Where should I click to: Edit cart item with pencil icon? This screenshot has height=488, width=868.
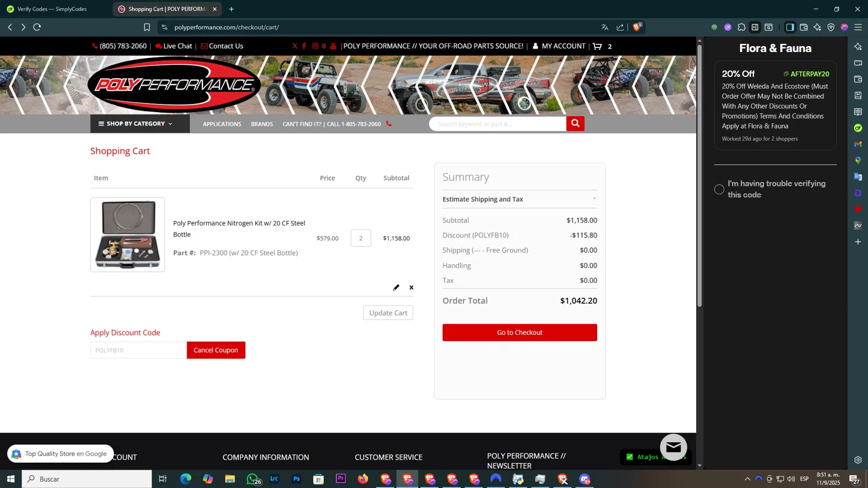tap(396, 287)
